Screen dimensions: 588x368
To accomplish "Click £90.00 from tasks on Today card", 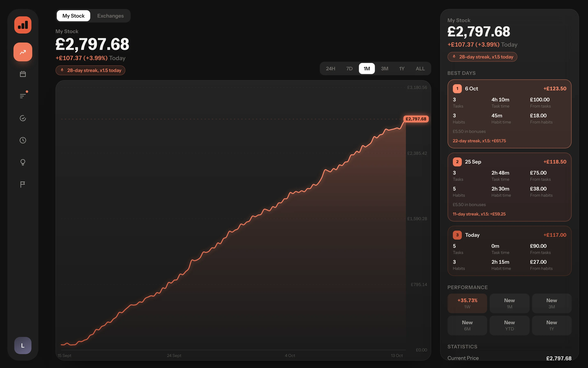I will (x=538, y=246).
